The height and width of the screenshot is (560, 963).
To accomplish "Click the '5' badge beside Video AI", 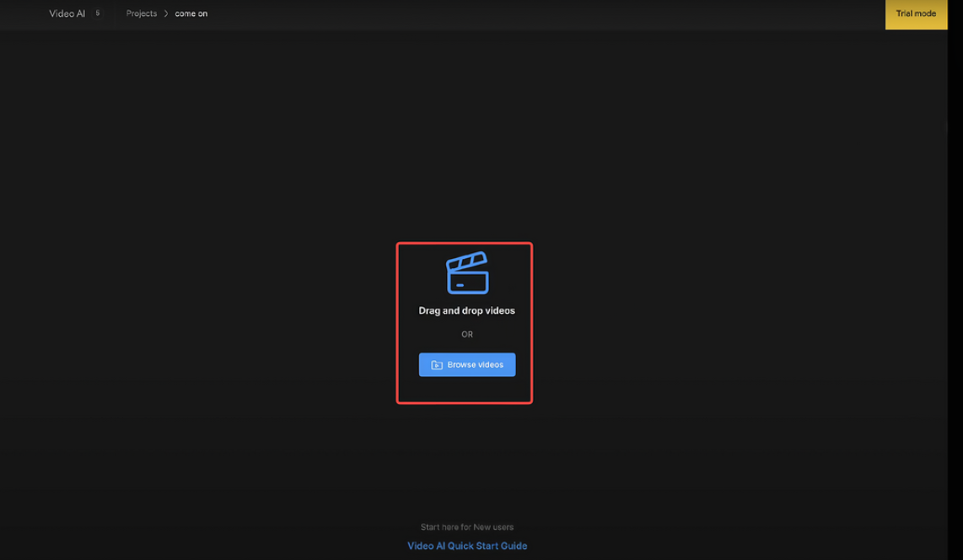I will tap(98, 13).
